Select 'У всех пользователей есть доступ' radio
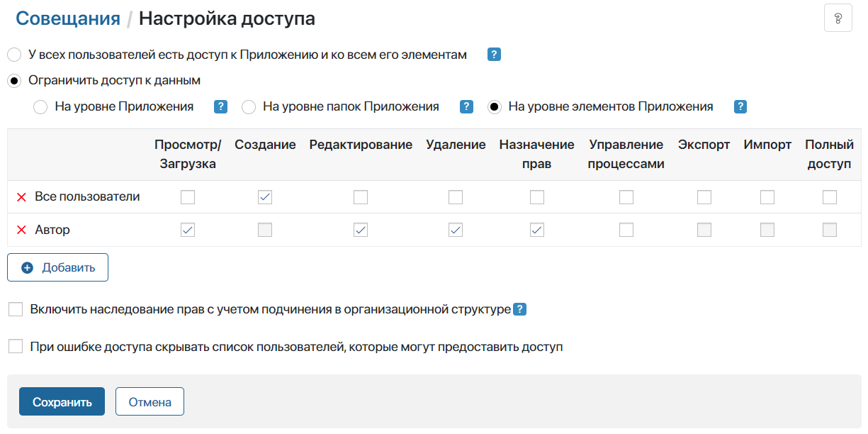 14,55
